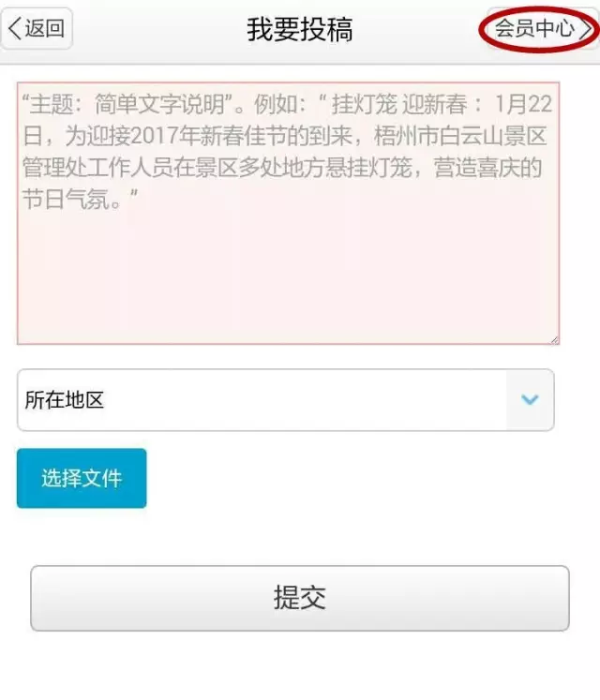Tap the 返回 text in the header

pyautogui.click(x=45, y=28)
